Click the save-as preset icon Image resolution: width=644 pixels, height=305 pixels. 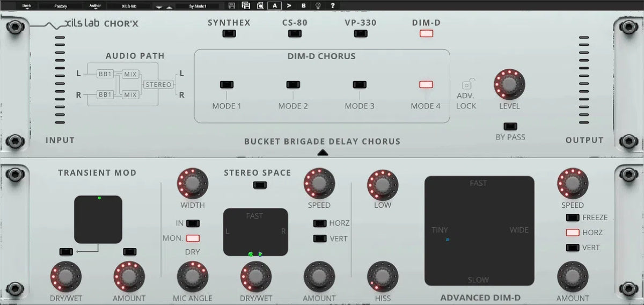click(x=246, y=6)
